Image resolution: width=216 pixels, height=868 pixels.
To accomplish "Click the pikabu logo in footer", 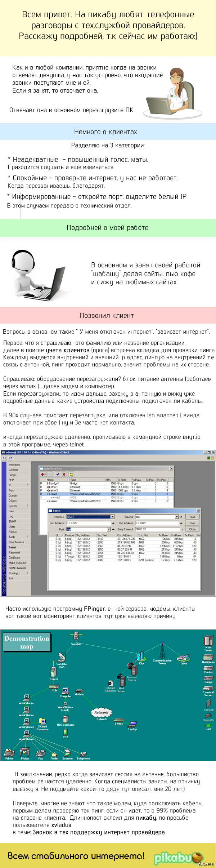I will pyautogui.click(x=179, y=858).
